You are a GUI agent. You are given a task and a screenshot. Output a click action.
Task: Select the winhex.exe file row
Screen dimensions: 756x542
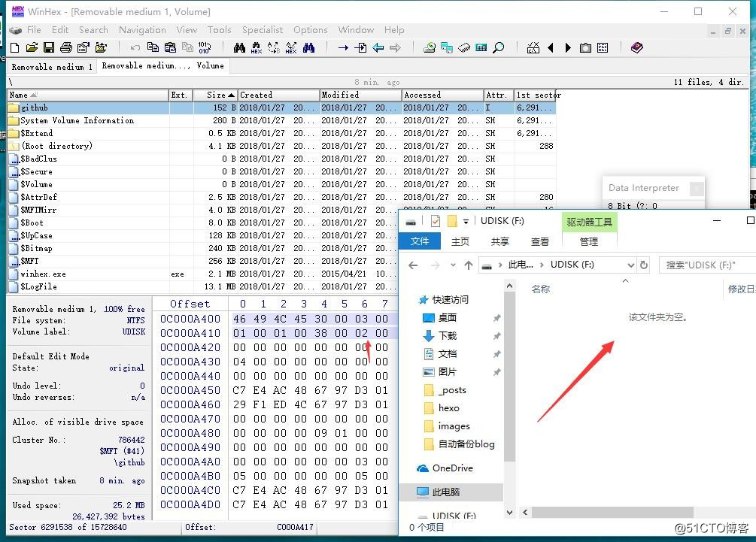click(202, 274)
